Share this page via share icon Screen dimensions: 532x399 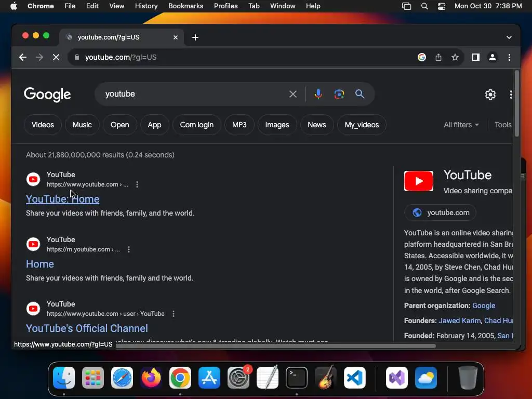[x=438, y=57]
